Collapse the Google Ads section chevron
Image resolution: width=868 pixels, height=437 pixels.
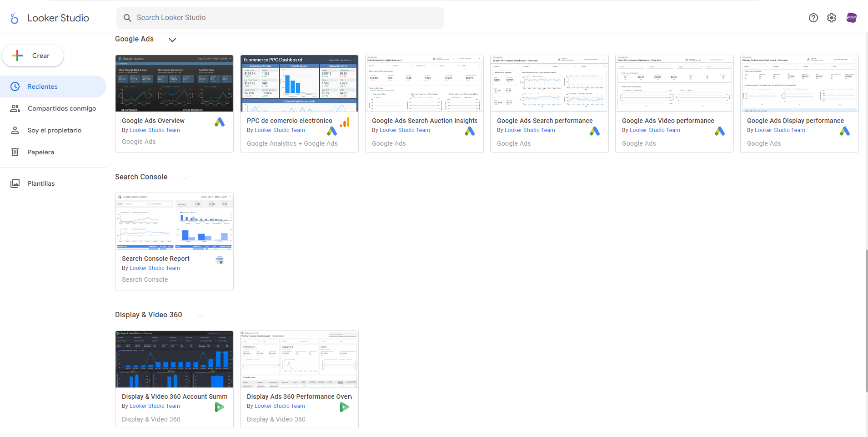172,40
